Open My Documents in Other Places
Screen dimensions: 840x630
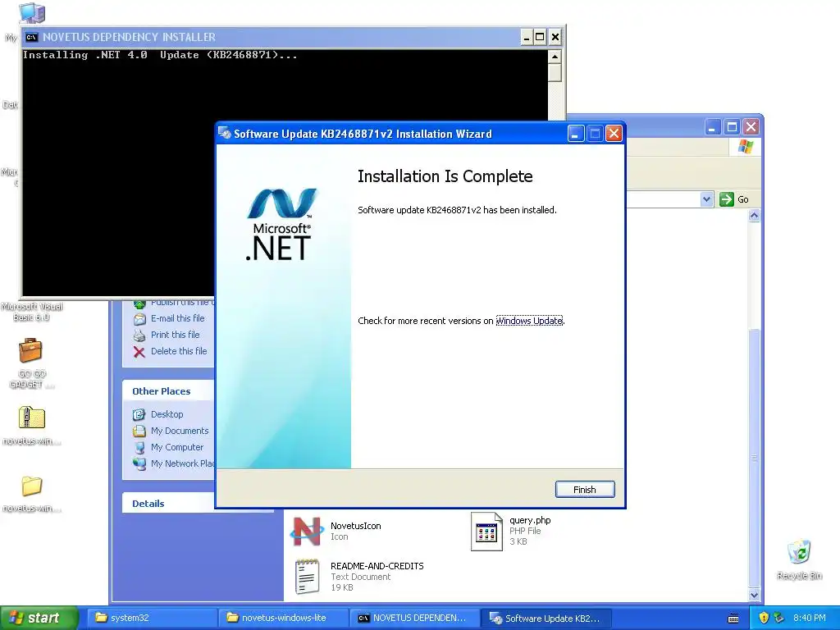pyautogui.click(x=180, y=431)
